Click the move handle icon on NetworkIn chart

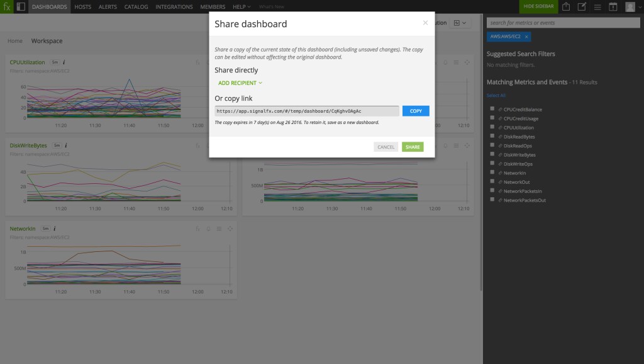pos(230,229)
